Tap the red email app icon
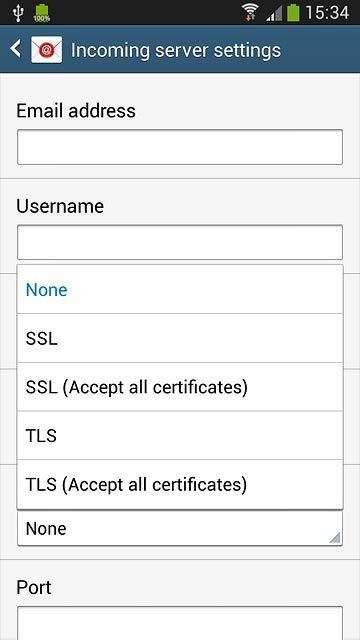The width and height of the screenshot is (360, 640). pyautogui.click(x=47, y=49)
